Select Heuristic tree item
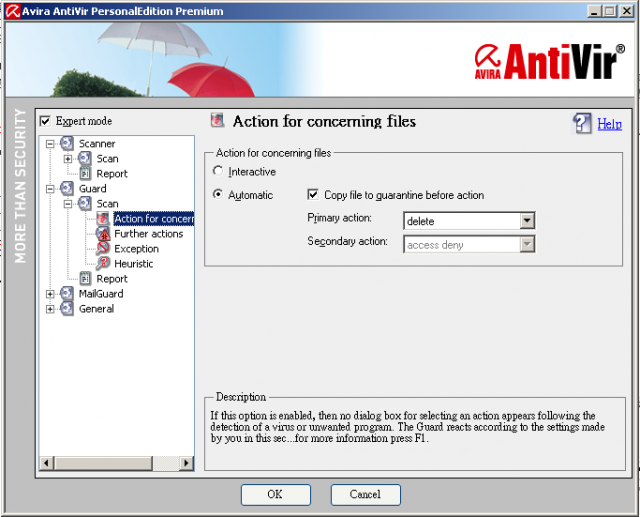The height and width of the screenshot is (517, 640). point(133,264)
